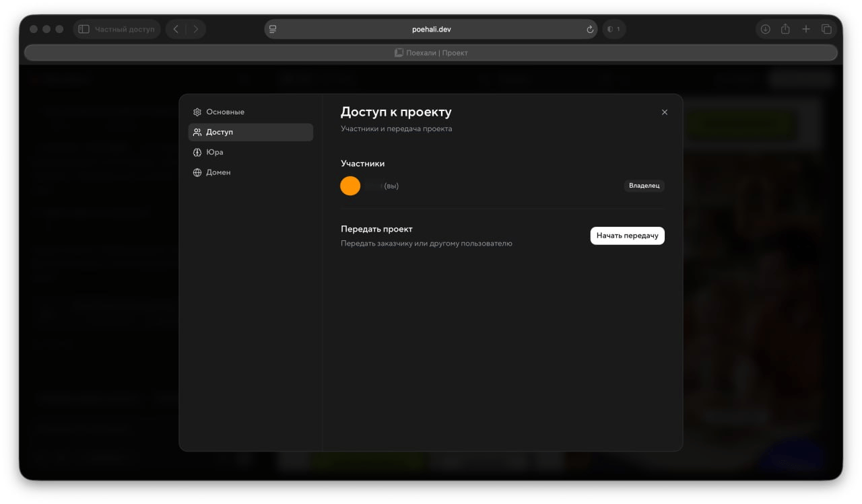862x504 pixels.
Task: Close the Доступ к проекту dialog
Action: pyautogui.click(x=665, y=112)
